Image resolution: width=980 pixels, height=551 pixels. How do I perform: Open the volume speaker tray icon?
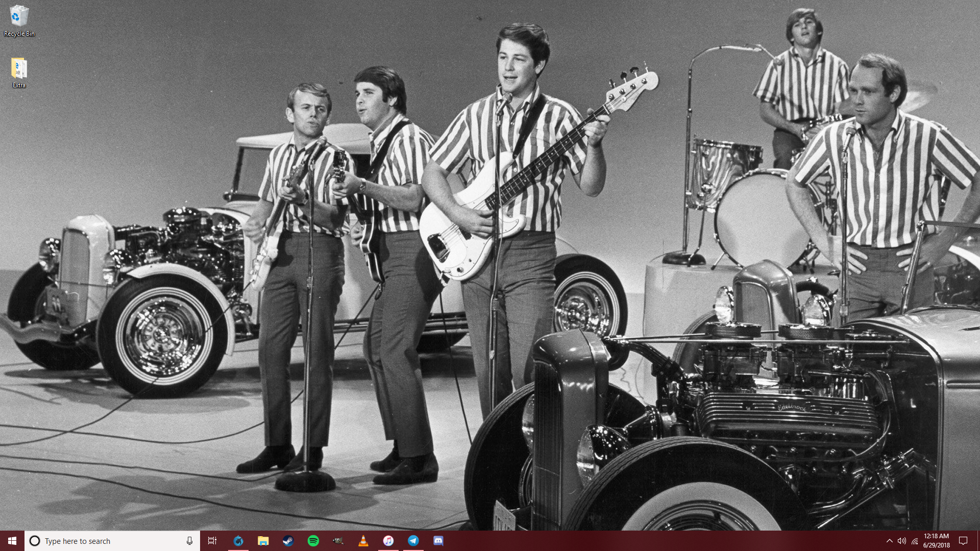(x=902, y=541)
